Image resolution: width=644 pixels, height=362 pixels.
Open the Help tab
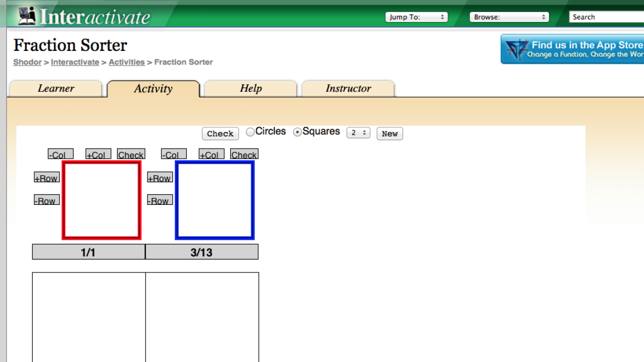250,88
